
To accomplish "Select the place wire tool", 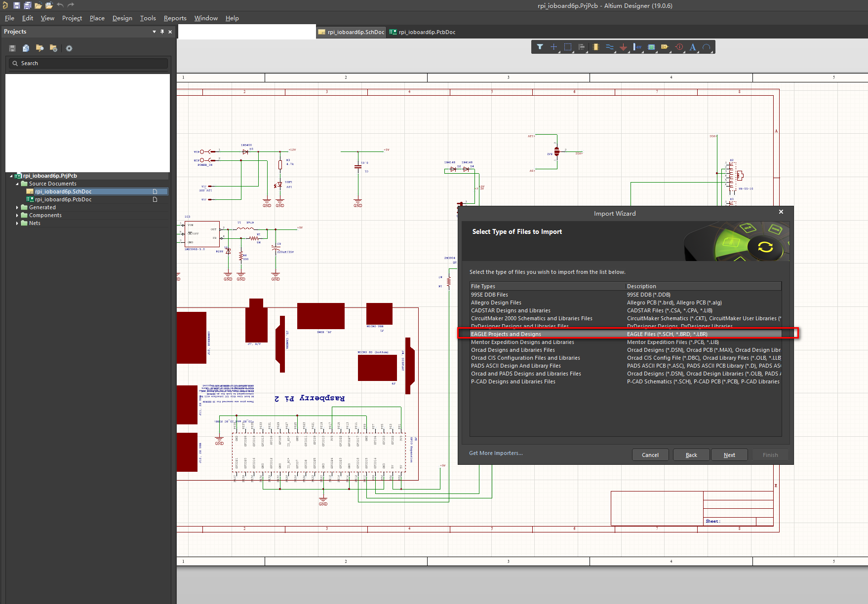I will point(610,47).
